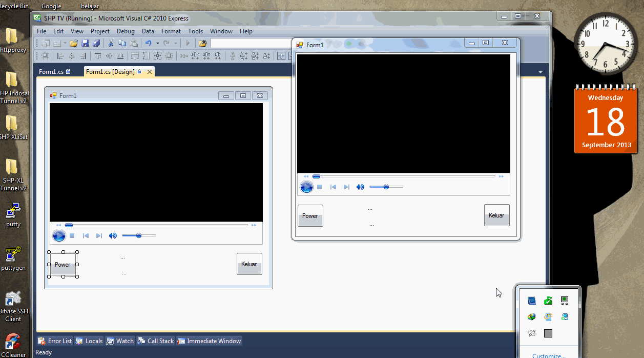Click Next track in running Form1 player
This screenshot has height=358, width=644.
[x=346, y=187]
